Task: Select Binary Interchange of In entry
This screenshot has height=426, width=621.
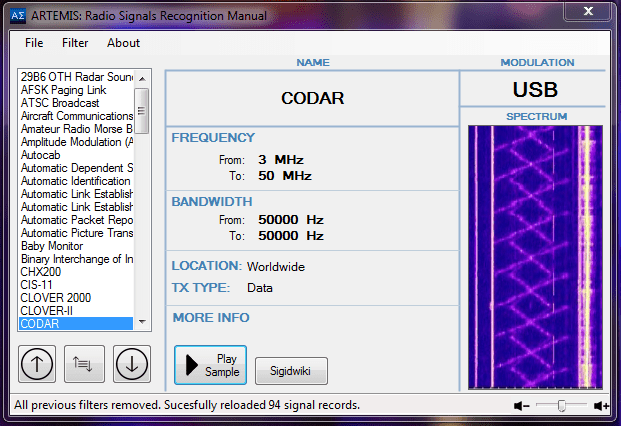Action: click(76, 259)
